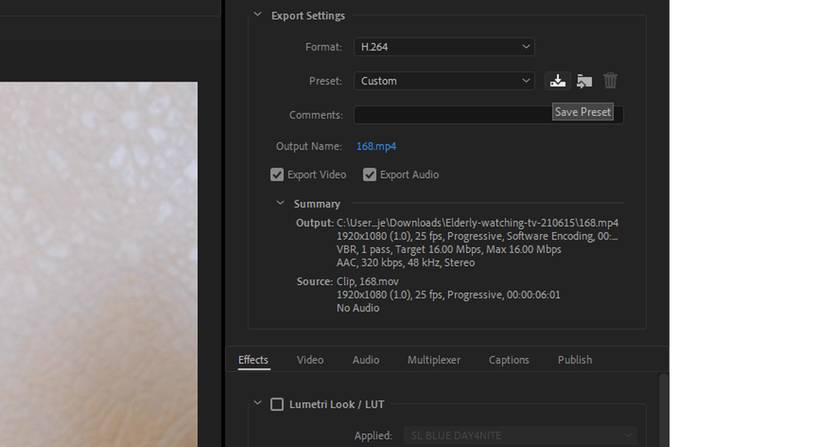
Task: Click the Save Preset download icon
Action: 557,81
